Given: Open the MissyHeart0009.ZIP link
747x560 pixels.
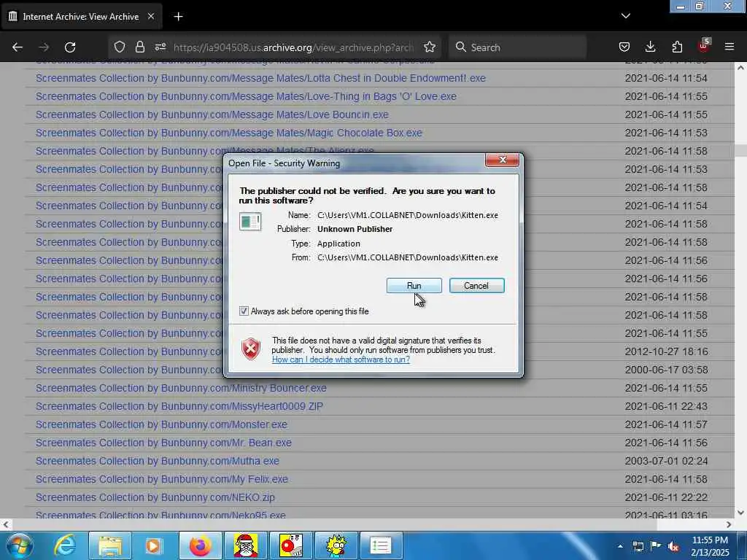Looking at the screenshot, I should [179, 406].
